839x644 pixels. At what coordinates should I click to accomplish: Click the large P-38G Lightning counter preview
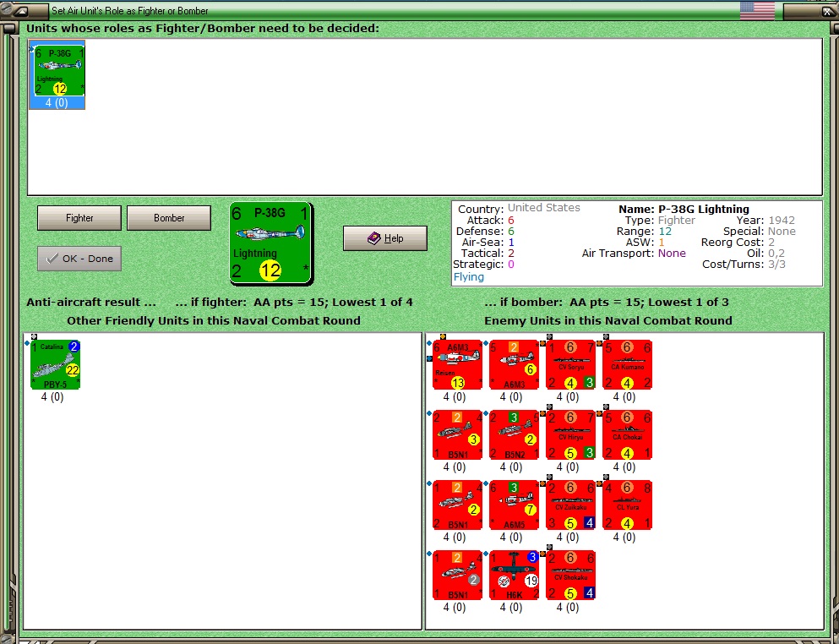(271, 243)
